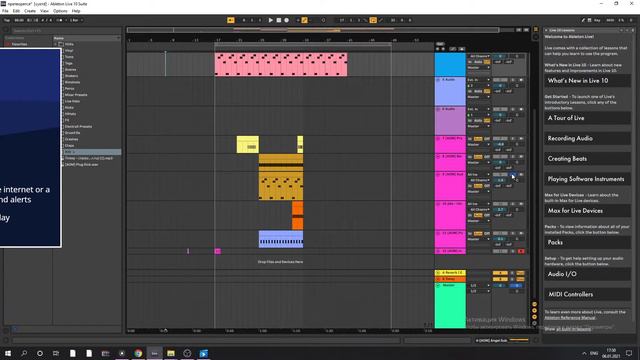
Task: Toggle the Track Delay show button
Action: click(534, 323)
